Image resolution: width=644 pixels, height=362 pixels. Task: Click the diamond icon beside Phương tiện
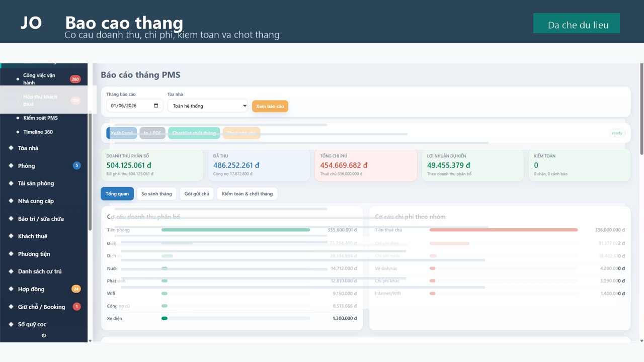[x=11, y=253]
